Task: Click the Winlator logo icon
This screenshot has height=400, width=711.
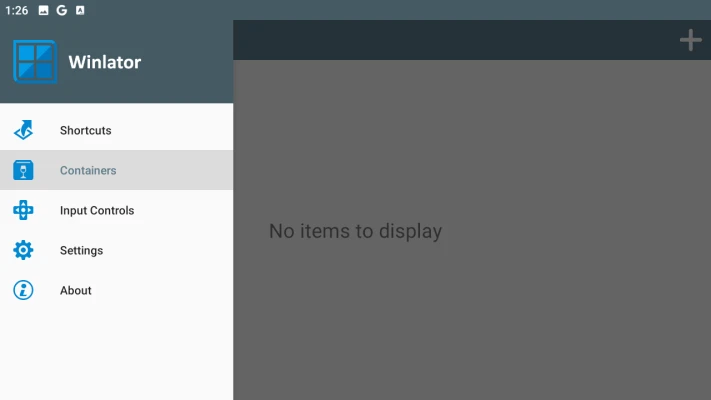Action: click(35, 62)
